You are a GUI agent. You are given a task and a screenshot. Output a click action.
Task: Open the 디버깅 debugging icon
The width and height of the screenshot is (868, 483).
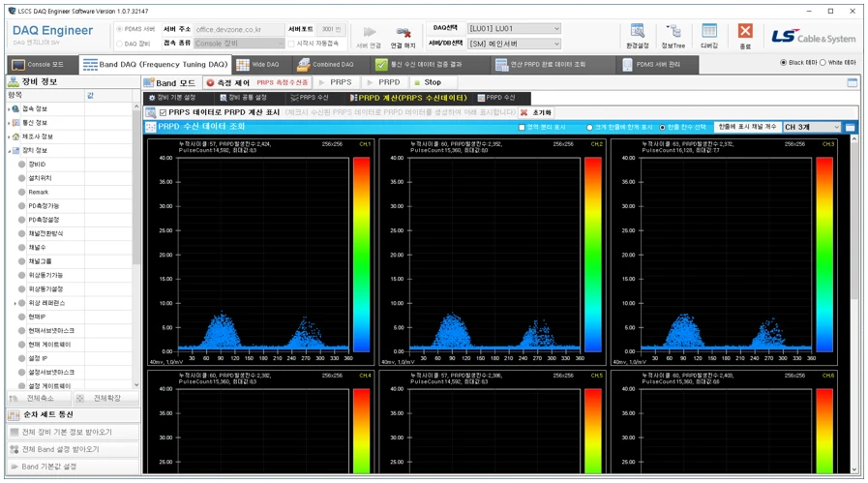[x=709, y=31]
